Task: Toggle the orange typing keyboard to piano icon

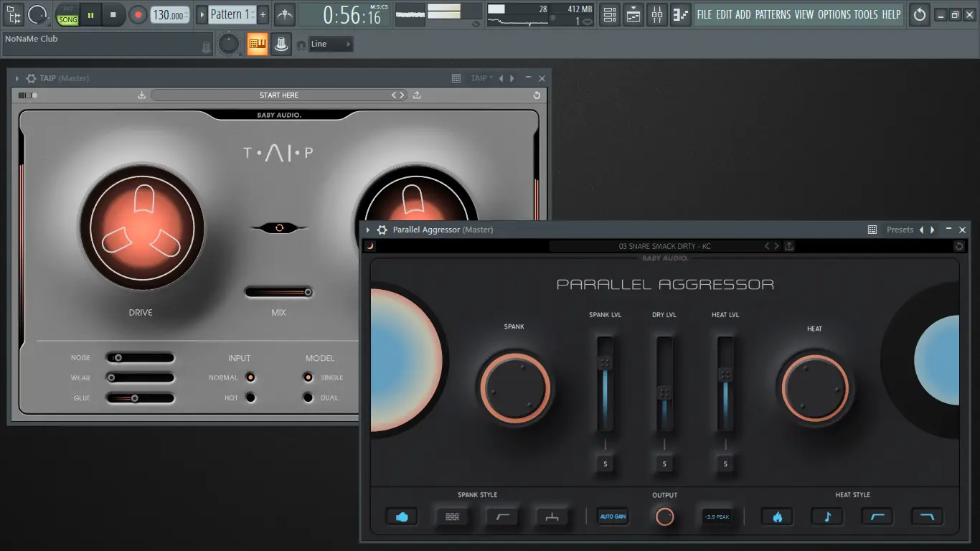Action: [x=257, y=44]
